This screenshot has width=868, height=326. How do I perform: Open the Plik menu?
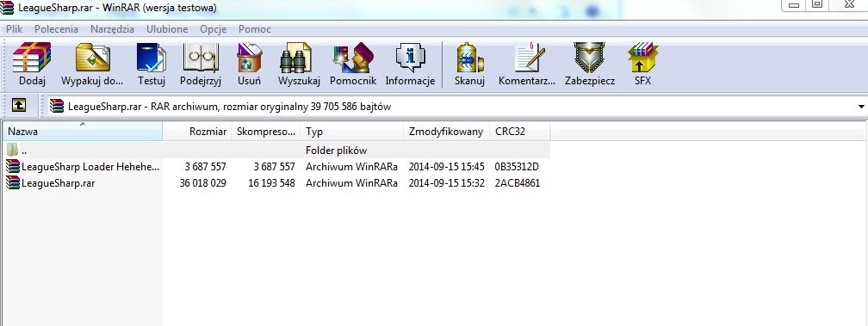click(x=15, y=29)
